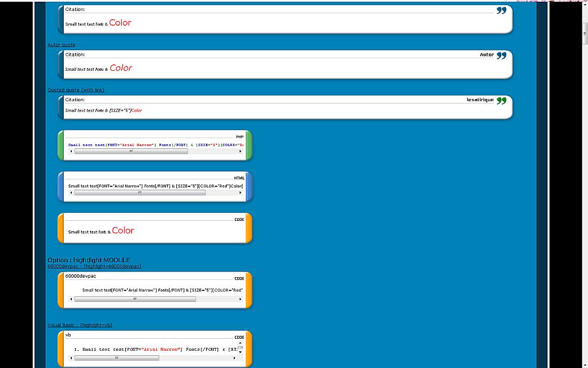Click the blue quote icon beside Autor
Screen dimensions: 588x368
click(x=501, y=56)
